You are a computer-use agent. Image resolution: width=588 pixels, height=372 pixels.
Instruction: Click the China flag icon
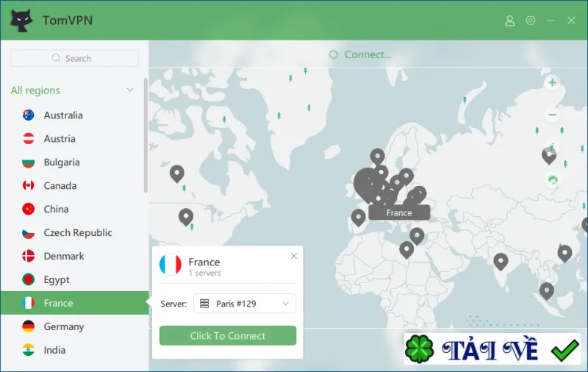tap(29, 210)
